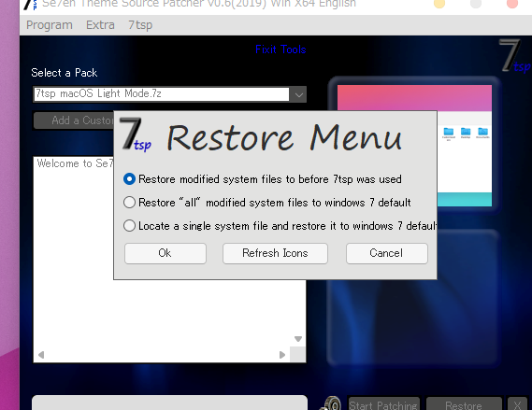Confirm restore with the Ok button

(x=165, y=253)
